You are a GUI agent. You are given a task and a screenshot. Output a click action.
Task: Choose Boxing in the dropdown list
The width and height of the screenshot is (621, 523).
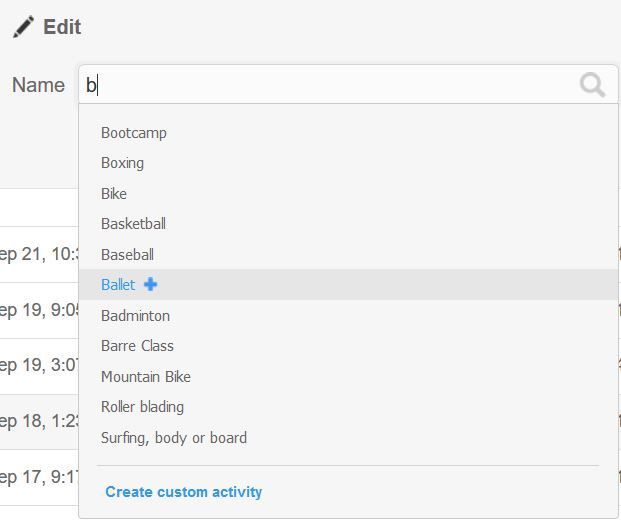click(122, 163)
